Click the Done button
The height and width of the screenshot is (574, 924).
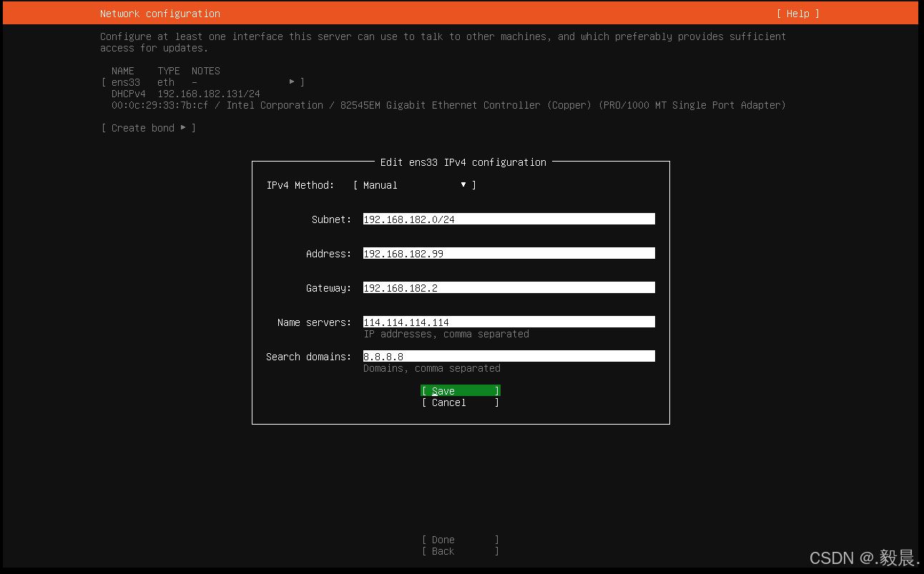(460, 540)
